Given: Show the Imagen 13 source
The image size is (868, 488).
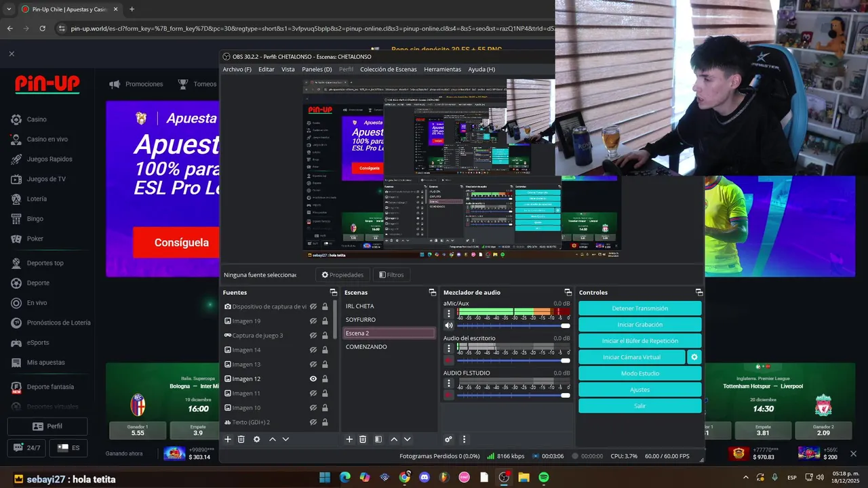Looking at the screenshot, I should 313,365.
